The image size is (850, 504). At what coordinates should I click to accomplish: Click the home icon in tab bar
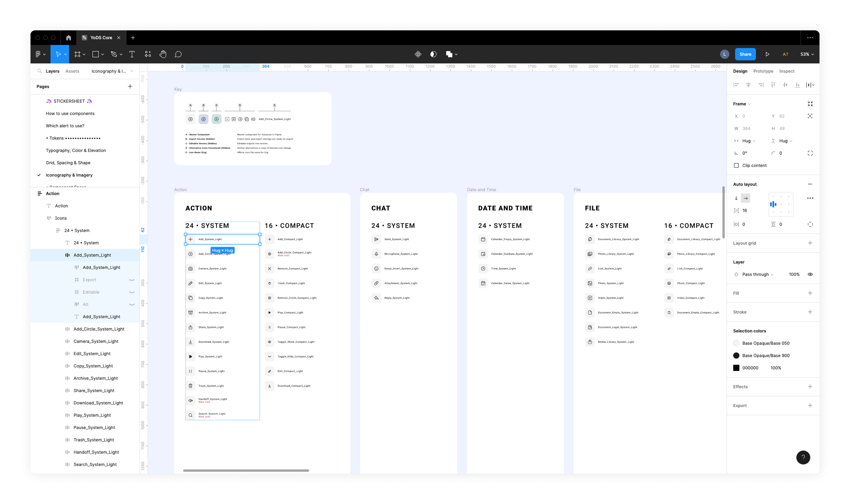[69, 38]
